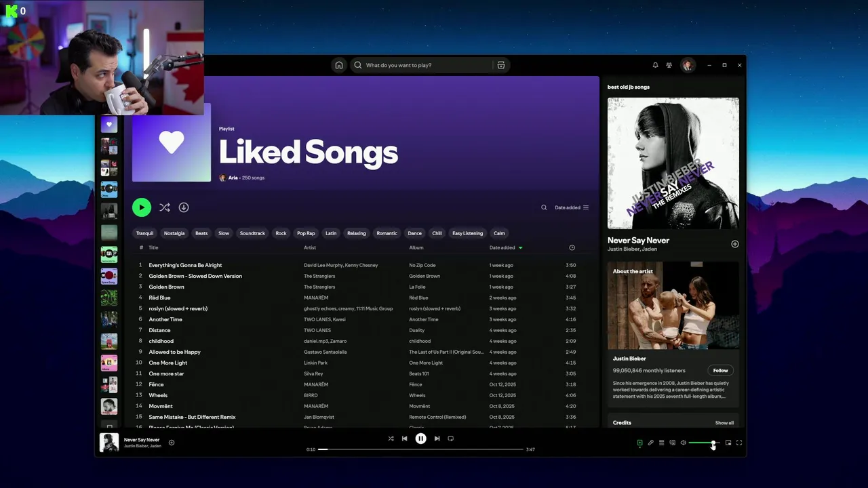Viewport: 868px width, 488px height.
Task: Enter full screen mode
Action: tap(739, 443)
